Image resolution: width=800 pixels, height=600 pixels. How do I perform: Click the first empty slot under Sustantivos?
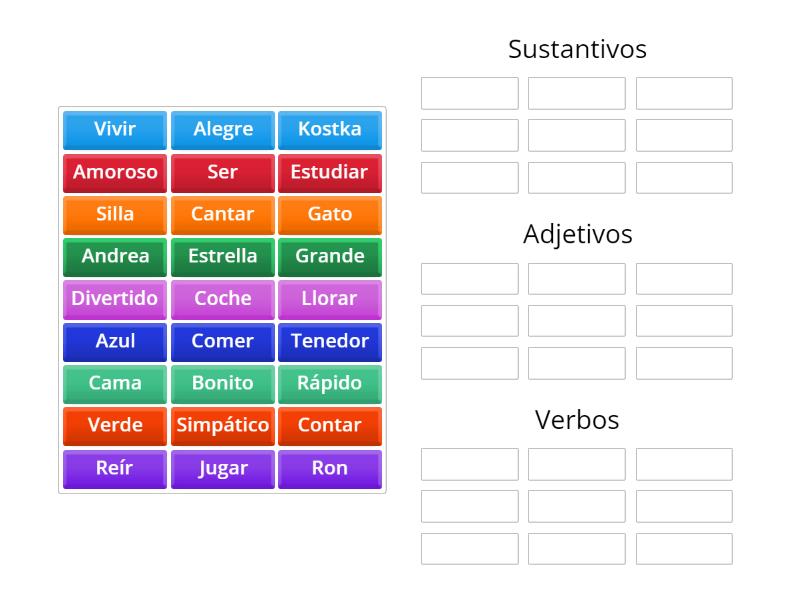point(468,92)
